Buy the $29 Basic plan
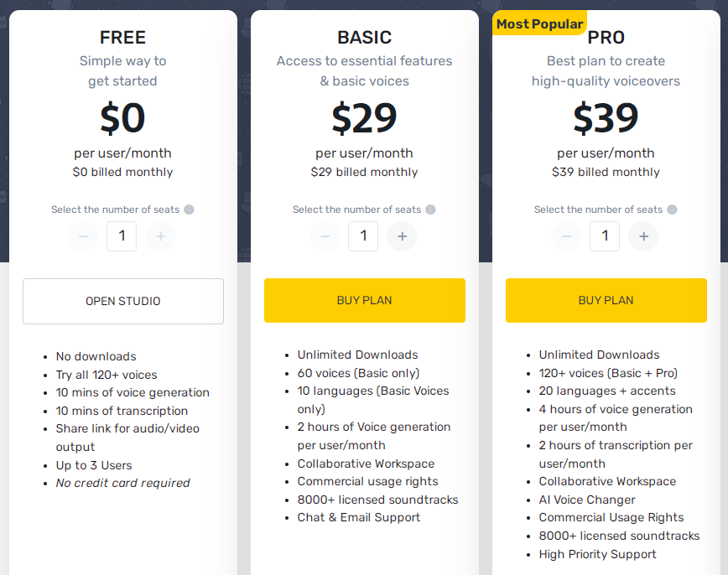The width and height of the screenshot is (728, 575). point(365,300)
